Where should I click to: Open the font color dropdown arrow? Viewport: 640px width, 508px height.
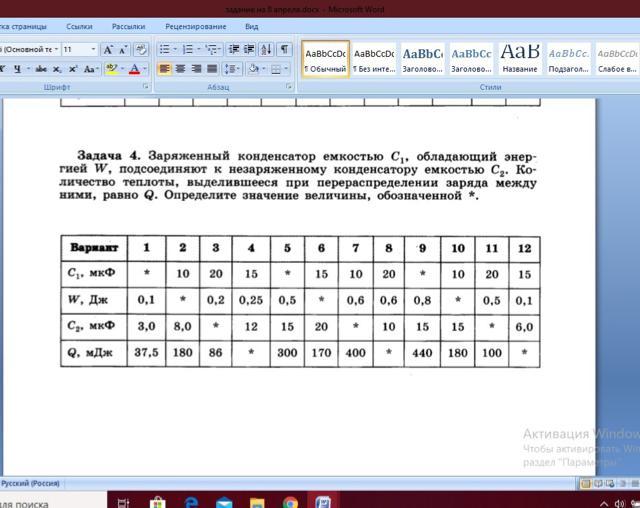tap(144, 69)
